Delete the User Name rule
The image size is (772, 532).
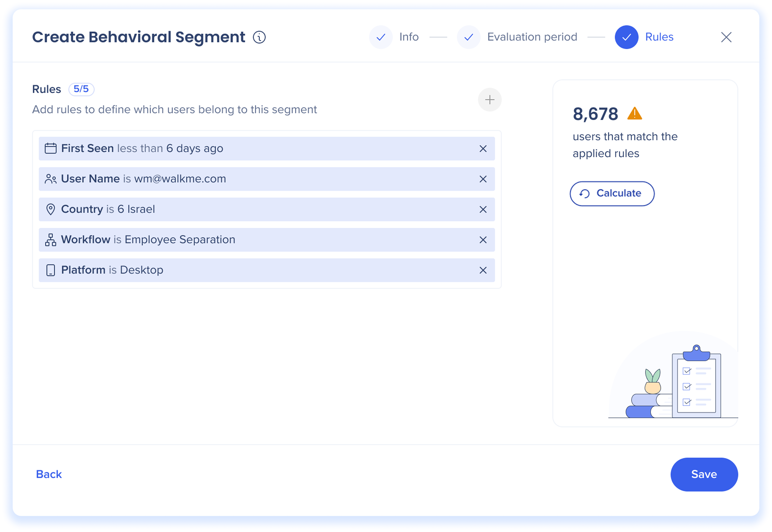(483, 179)
